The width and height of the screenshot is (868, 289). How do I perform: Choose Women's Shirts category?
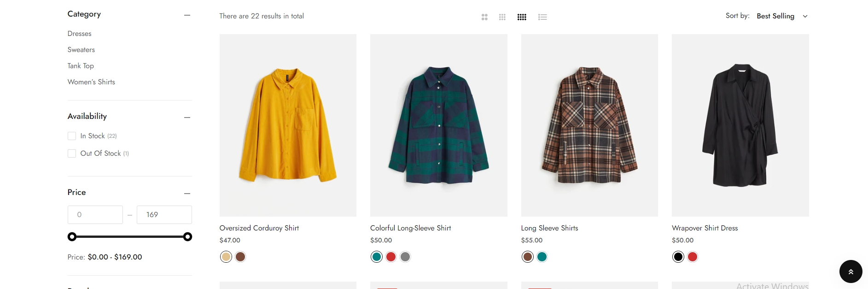click(91, 82)
